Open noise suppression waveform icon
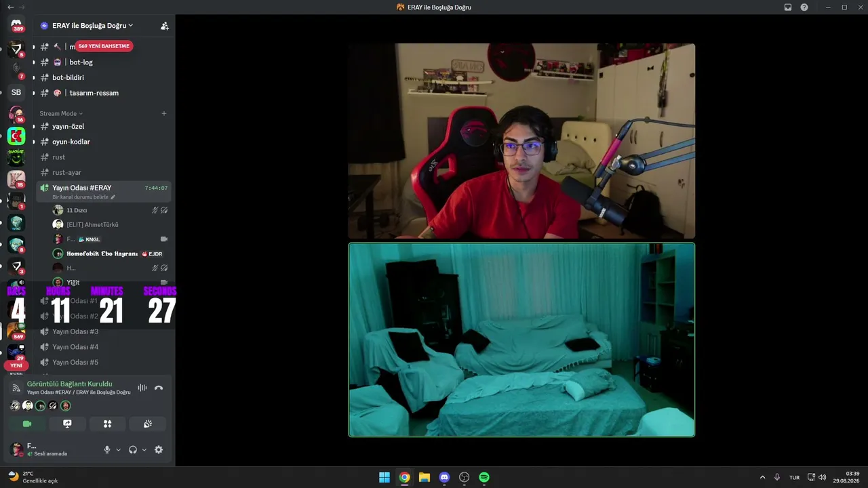 click(142, 388)
